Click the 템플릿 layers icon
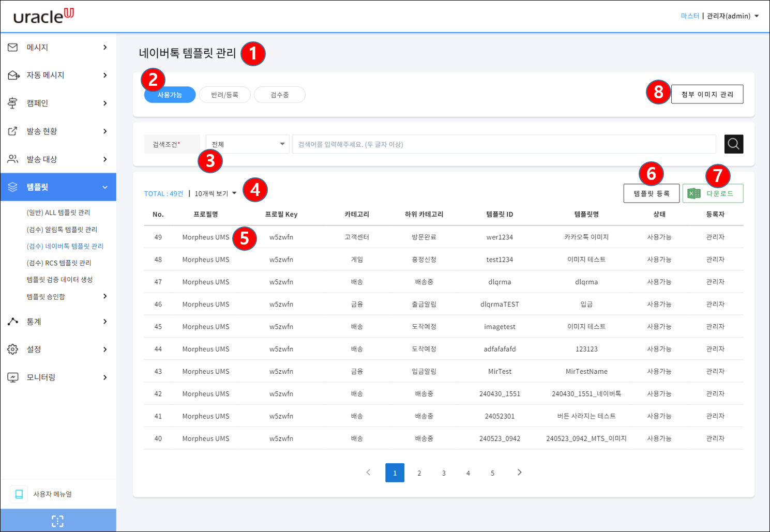 (13, 187)
